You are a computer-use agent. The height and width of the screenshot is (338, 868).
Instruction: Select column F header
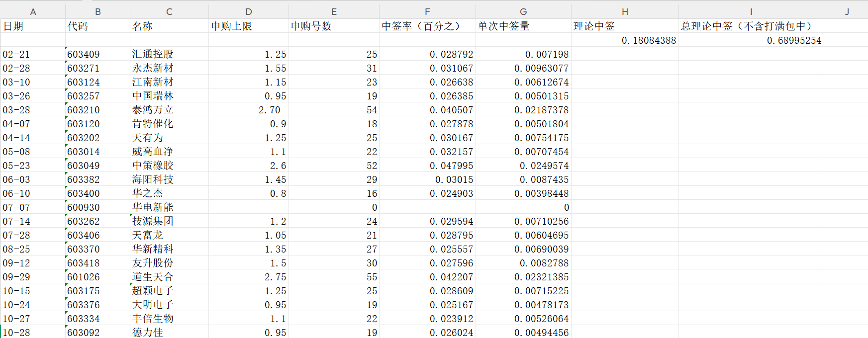tap(427, 11)
